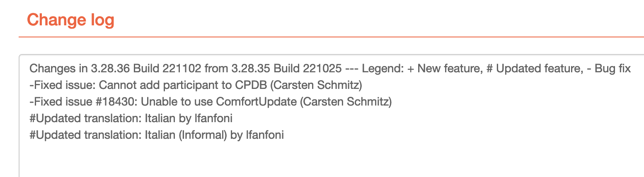Click the word (Informal) in the last line

[199, 135]
